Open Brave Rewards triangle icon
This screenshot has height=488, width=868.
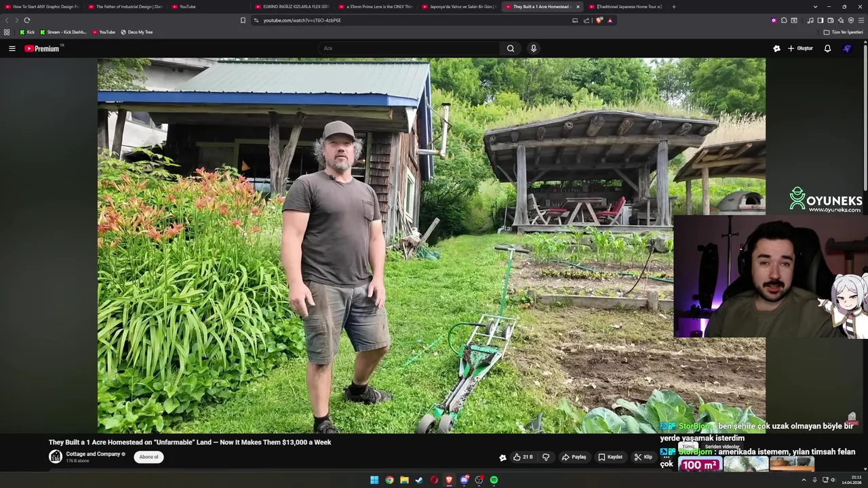click(x=610, y=20)
